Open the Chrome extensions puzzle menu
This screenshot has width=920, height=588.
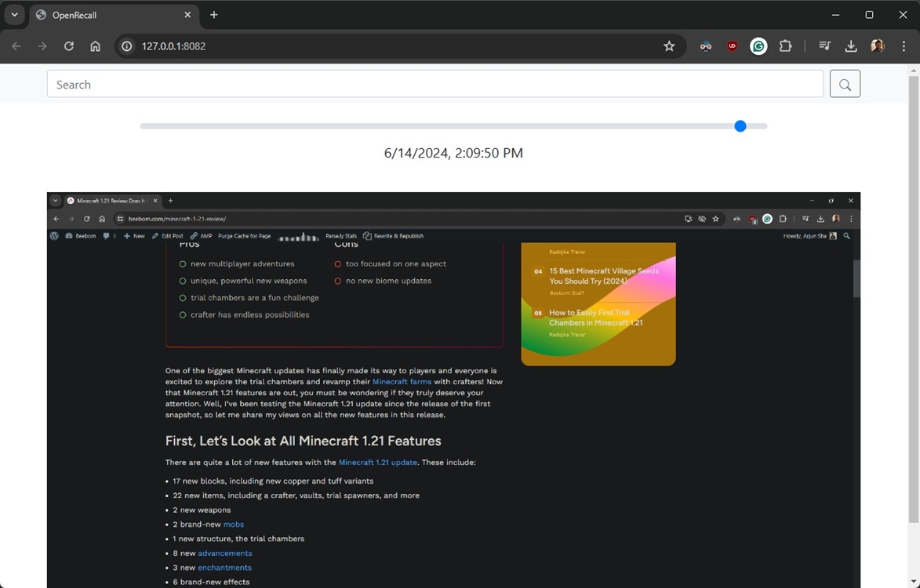(x=785, y=46)
